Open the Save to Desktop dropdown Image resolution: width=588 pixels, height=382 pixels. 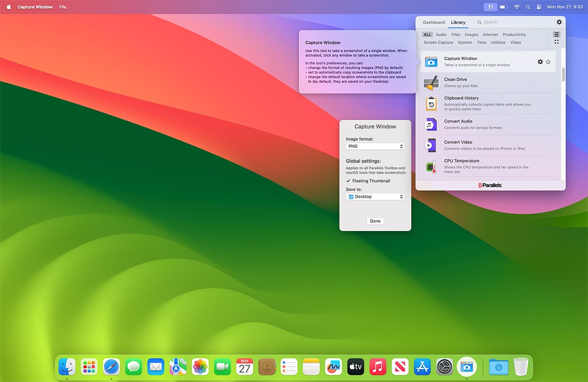point(375,197)
